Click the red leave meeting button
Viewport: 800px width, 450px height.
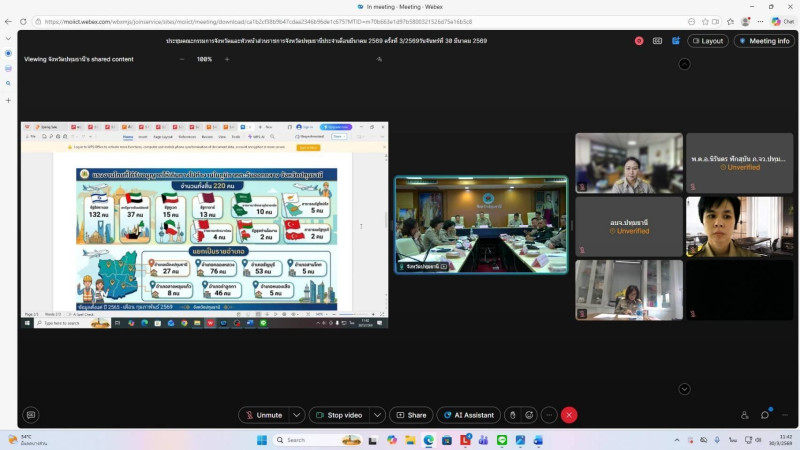[x=569, y=415]
